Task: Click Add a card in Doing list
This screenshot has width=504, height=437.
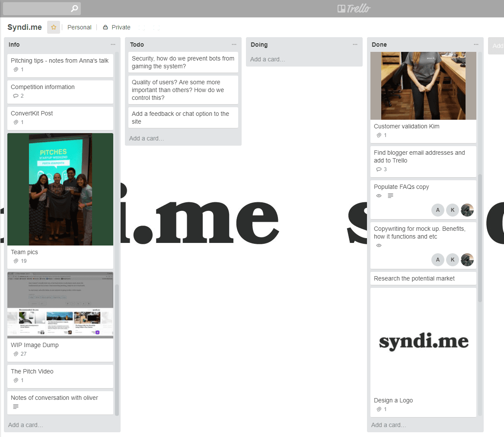Action: (x=268, y=59)
